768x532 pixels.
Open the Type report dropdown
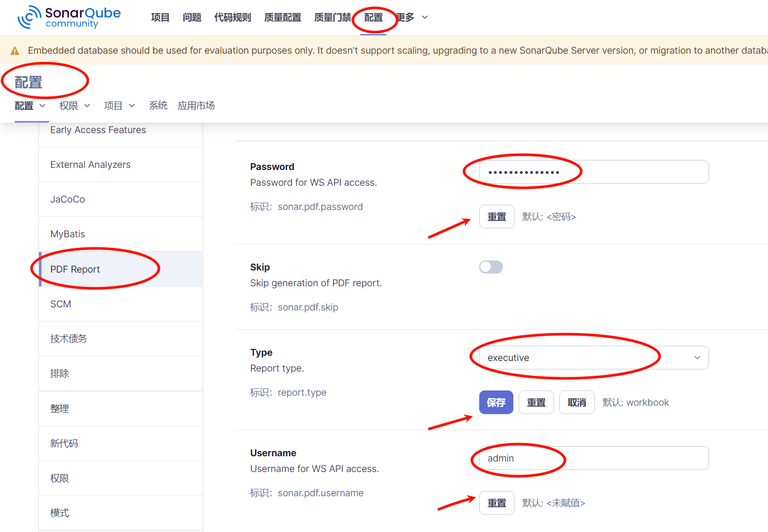coord(594,358)
